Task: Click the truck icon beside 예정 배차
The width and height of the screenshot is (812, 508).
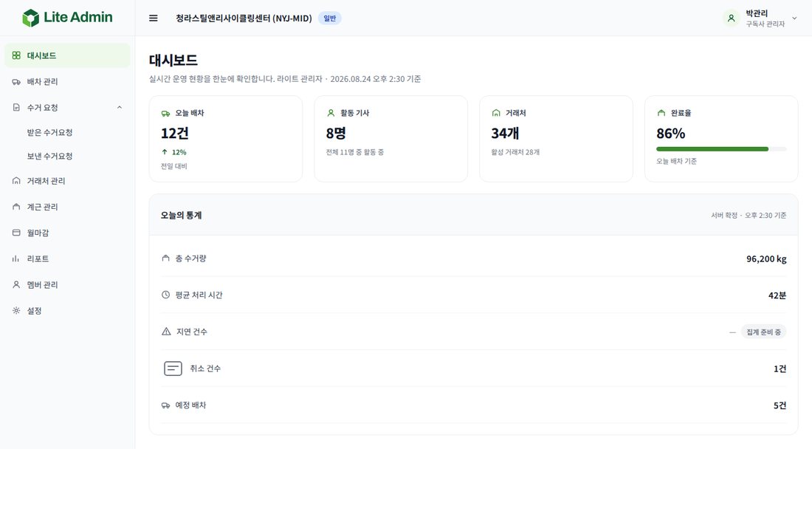Action: point(165,405)
